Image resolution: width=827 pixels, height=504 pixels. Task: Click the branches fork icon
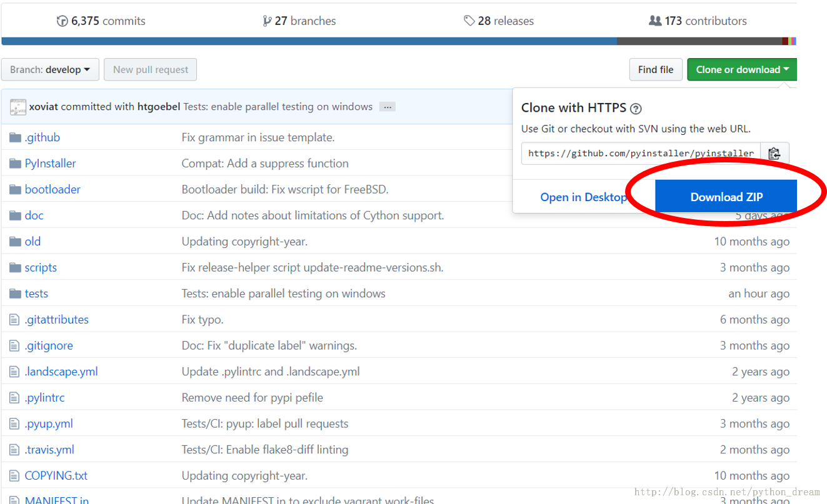click(x=268, y=21)
